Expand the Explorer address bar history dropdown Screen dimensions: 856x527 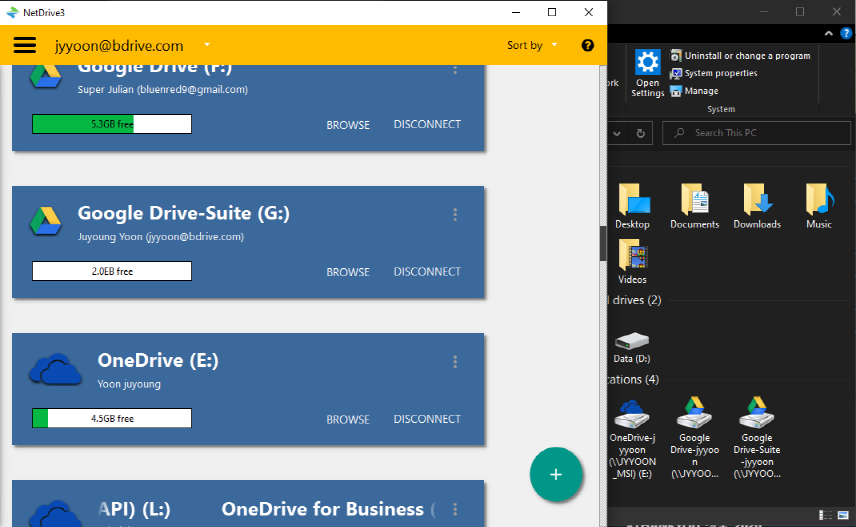(617, 133)
